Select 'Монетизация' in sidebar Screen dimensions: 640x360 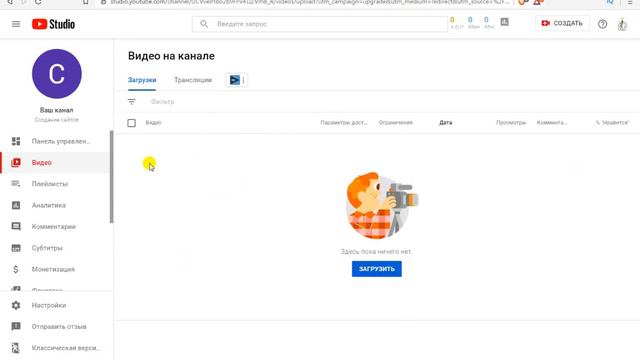[53, 269]
